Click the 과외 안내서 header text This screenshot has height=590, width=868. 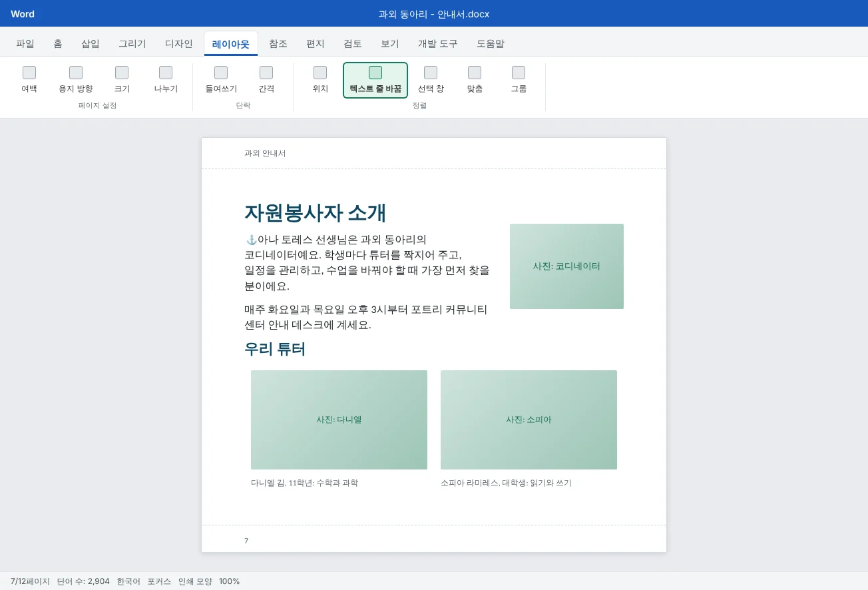coord(265,153)
